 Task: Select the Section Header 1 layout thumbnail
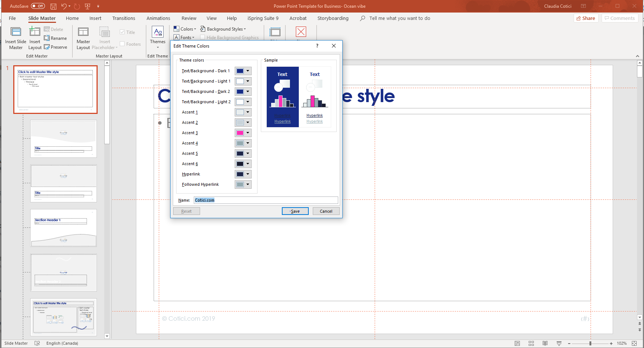(x=63, y=228)
